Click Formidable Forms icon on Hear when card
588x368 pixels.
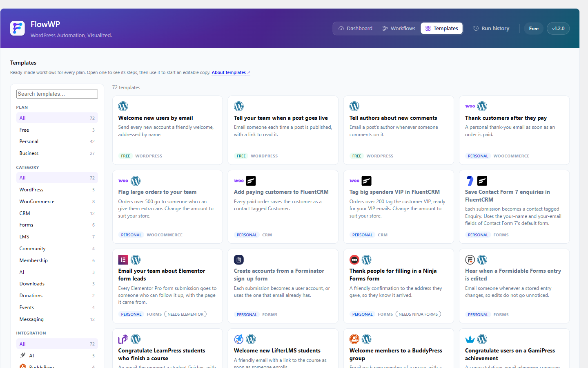(x=470, y=260)
